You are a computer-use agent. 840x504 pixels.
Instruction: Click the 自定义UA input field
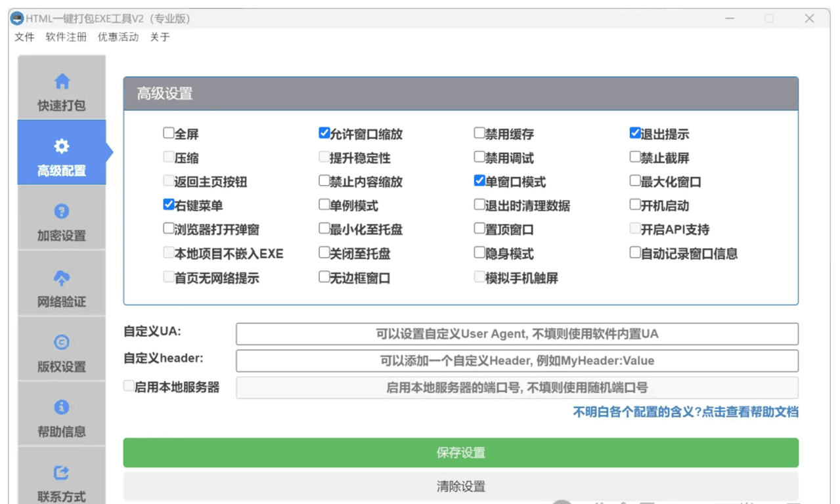coord(517,334)
